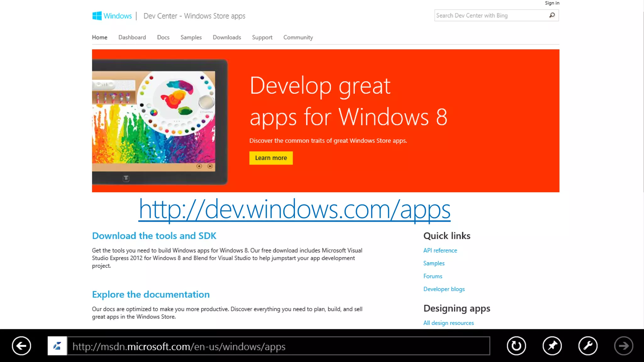The image size is (644, 362).
Task: Click the tablet paint app banner image
Action: [160, 122]
